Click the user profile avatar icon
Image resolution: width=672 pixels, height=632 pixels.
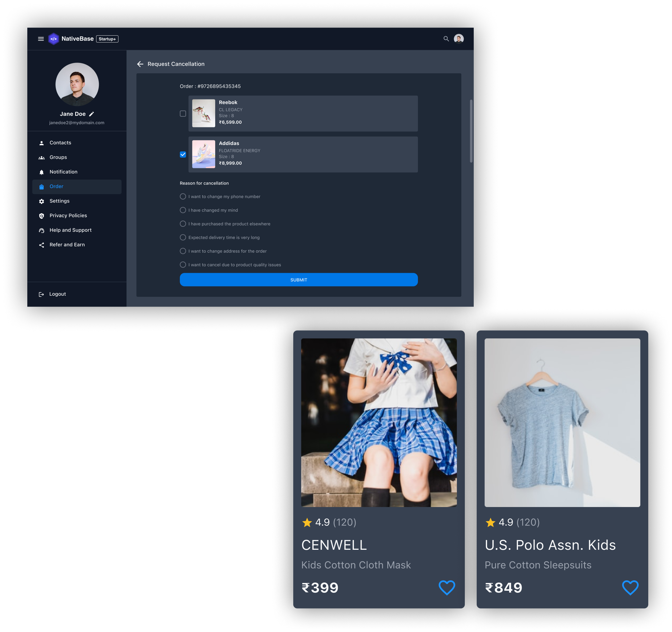point(460,39)
